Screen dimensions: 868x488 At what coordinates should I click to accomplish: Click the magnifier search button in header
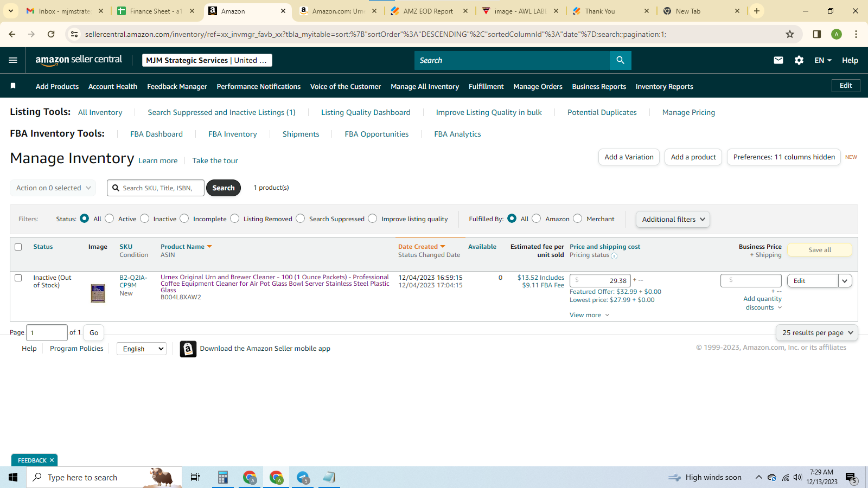coord(620,60)
